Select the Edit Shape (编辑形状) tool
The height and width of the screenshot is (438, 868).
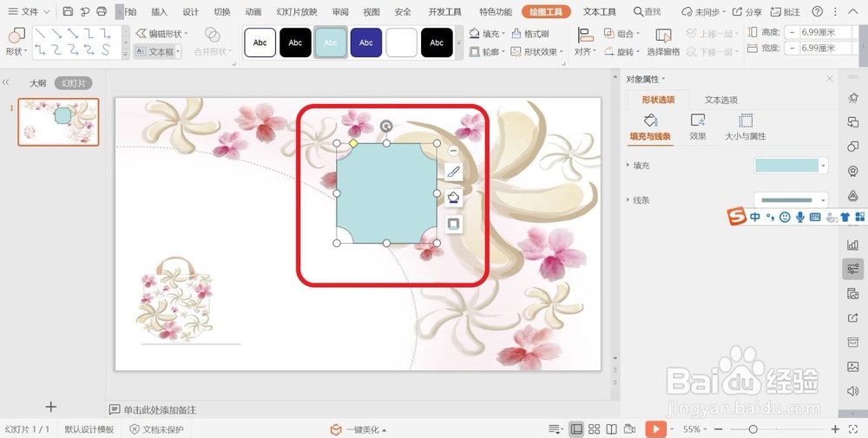click(162, 34)
